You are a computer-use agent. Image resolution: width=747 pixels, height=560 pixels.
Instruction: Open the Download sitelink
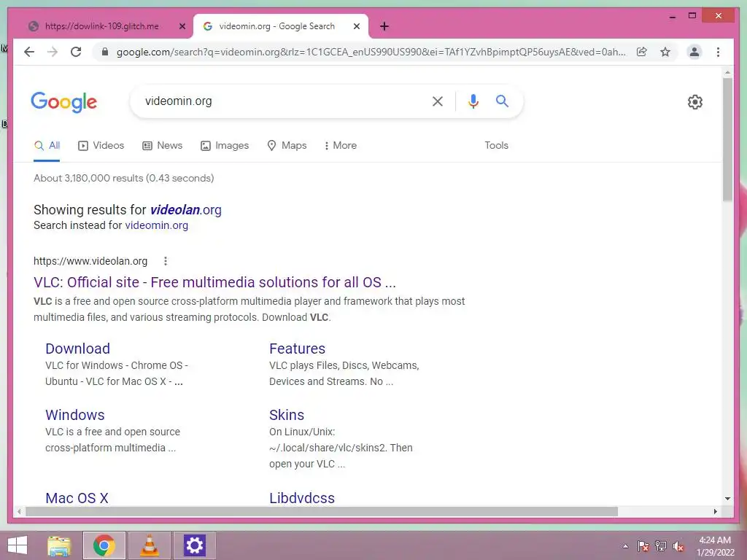coord(77,349)
